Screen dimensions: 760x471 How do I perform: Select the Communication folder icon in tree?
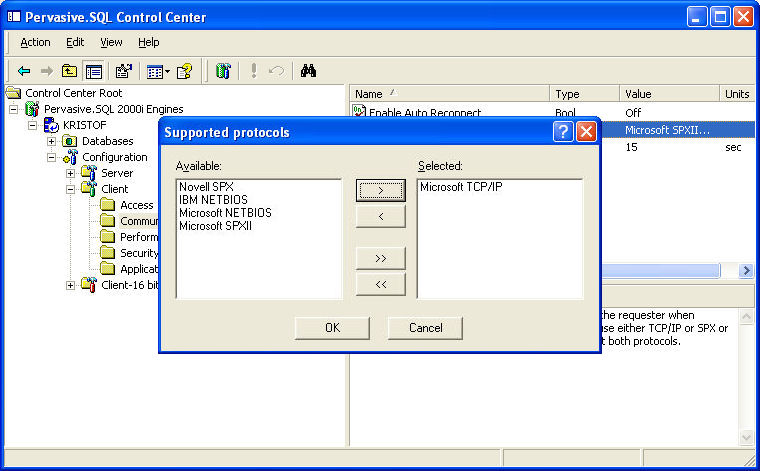coord(108,220)
